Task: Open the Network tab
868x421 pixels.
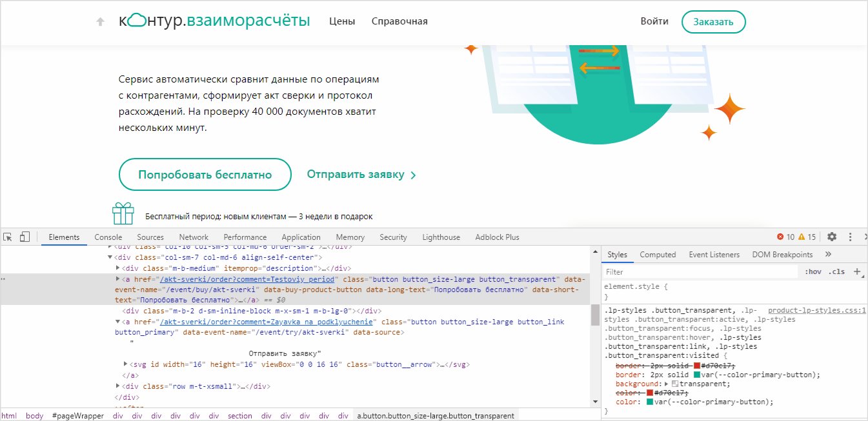Action: point(194,237)
